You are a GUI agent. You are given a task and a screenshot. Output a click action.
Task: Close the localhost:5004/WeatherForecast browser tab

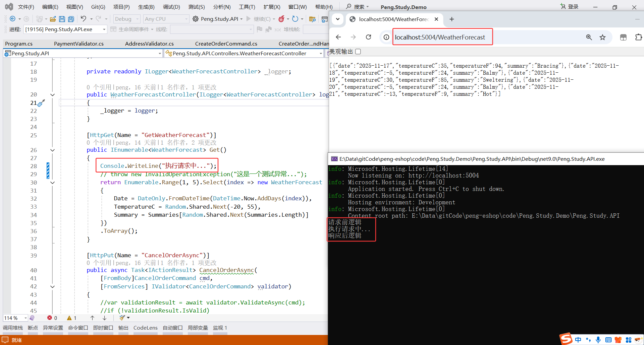(436, 19)
